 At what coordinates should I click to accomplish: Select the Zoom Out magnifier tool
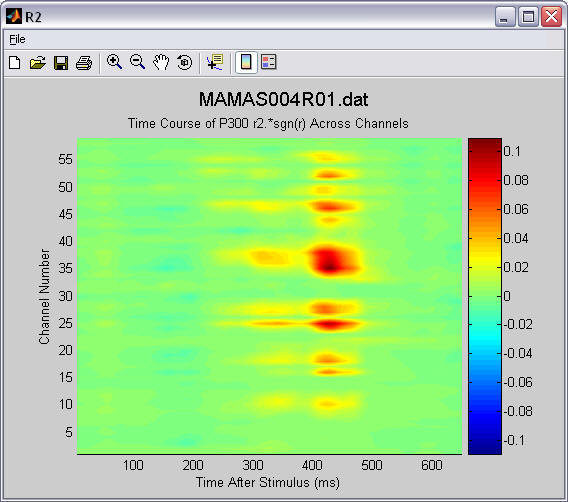[x=137, y=62]
